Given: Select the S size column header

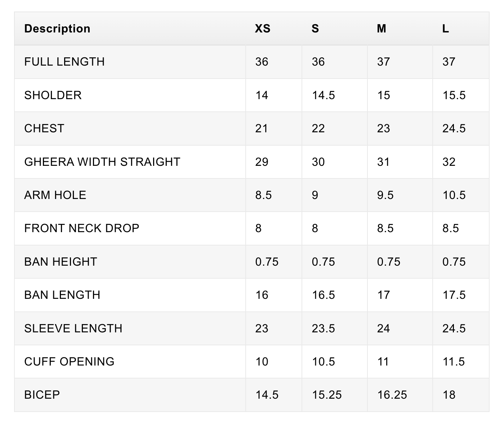Looking at the screenshot, I should (x=315, y=28).
